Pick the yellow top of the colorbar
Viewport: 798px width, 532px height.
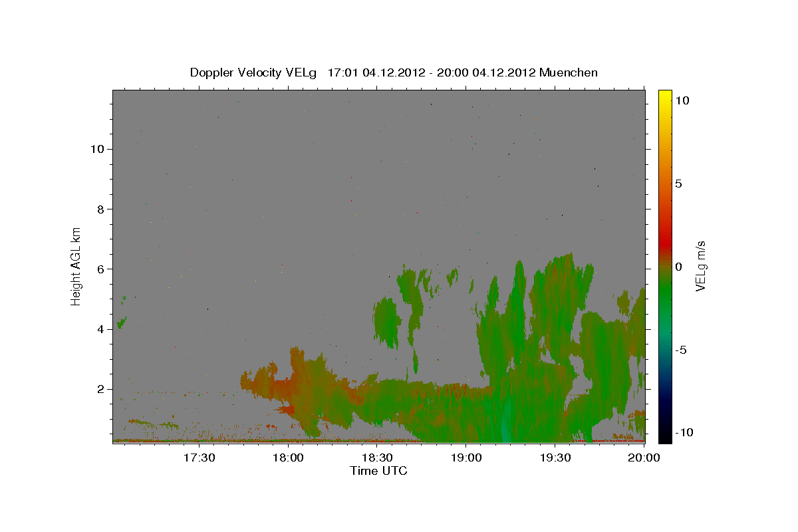tap(665, 96)
